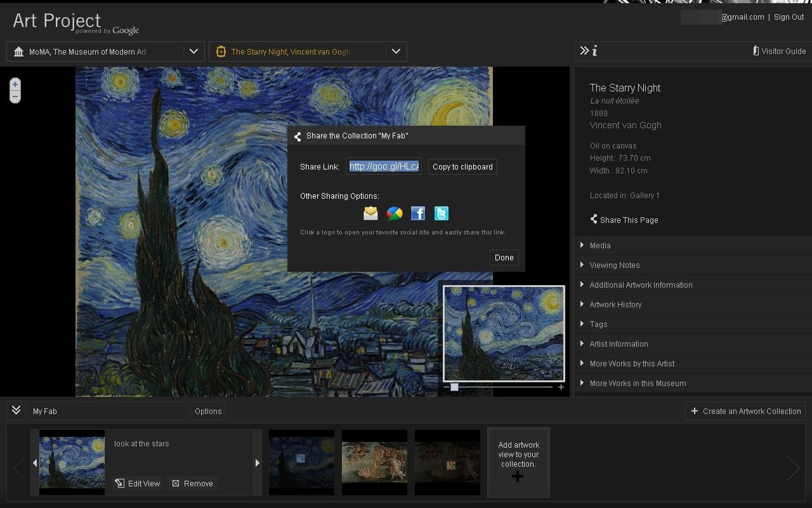The width and height of the screenshot is (812, 508).
Task: Expand the Viewing Notes section
Action: [693, 265]
